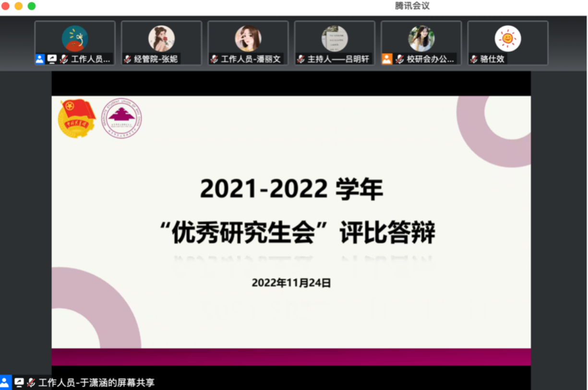The height and width of the screenshot is (390, 588).
Task: Click the muted mic icon beside 主持人——吕明轩
Action: pos(301,59)
